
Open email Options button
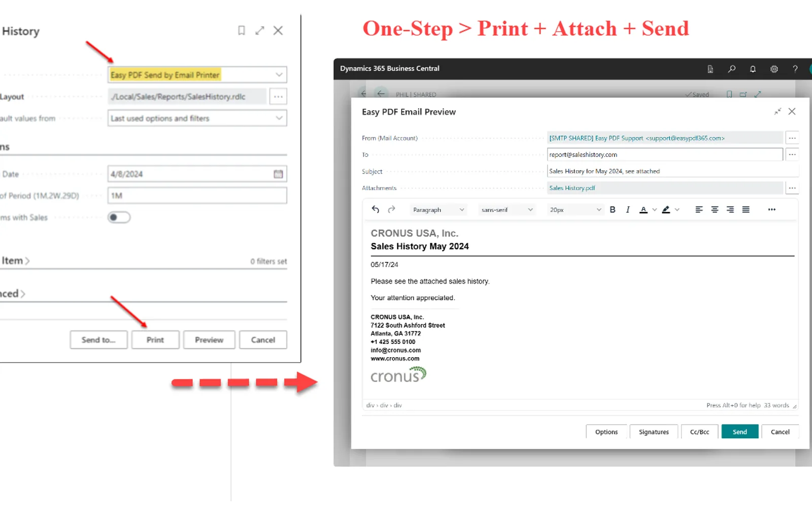tap(606, 432)
